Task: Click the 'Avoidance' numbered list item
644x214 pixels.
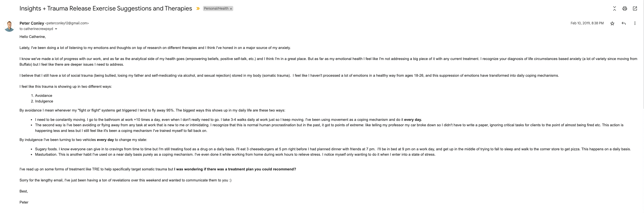Action: click(44, 96)
